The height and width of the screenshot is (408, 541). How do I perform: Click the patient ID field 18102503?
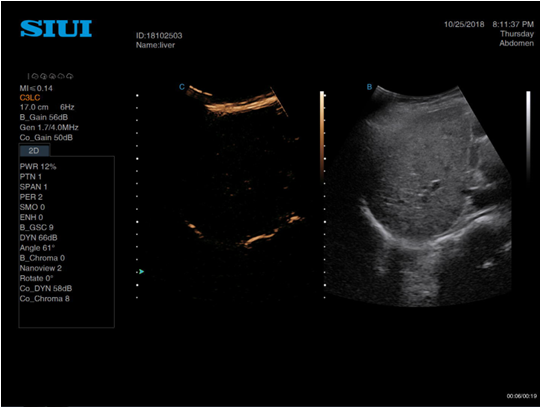(x=159, y=36)
